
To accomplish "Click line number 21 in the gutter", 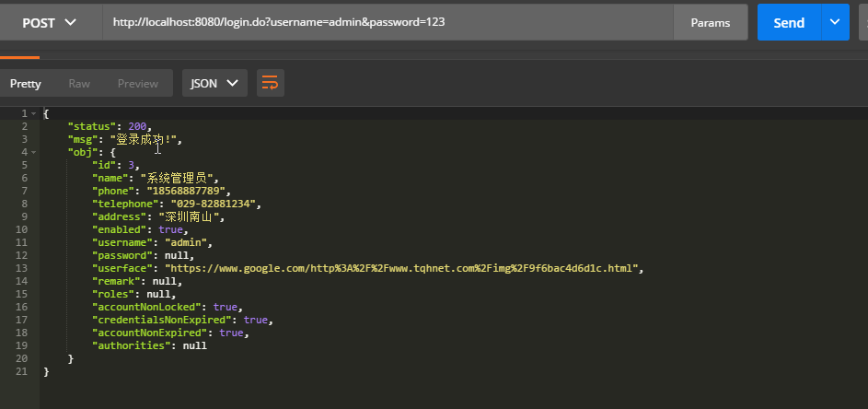I will tap(21, 371).
